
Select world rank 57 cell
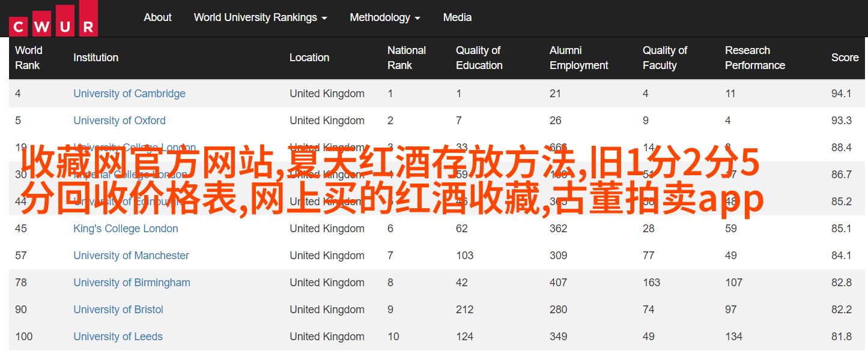pos(21,256)
